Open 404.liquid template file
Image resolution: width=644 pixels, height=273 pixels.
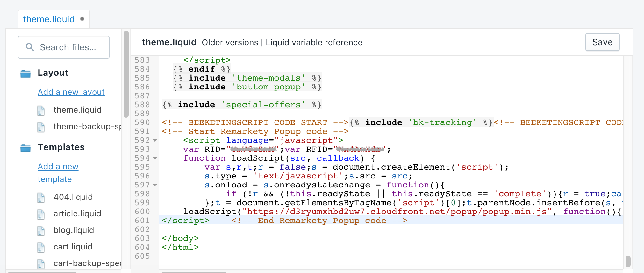(73, 197)
